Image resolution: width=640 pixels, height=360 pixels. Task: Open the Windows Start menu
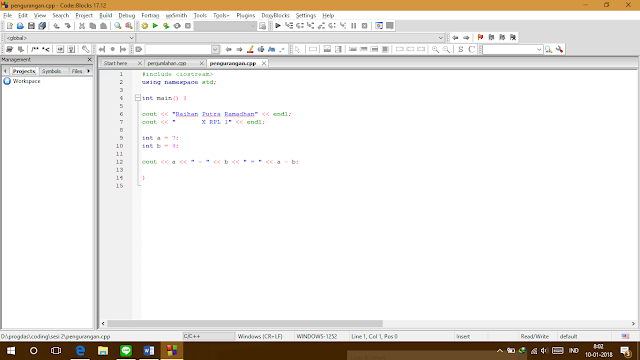click(11, 351)
